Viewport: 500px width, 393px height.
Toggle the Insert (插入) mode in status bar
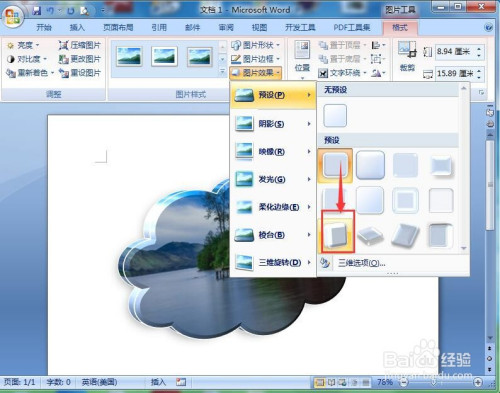[x=158, y=382]
